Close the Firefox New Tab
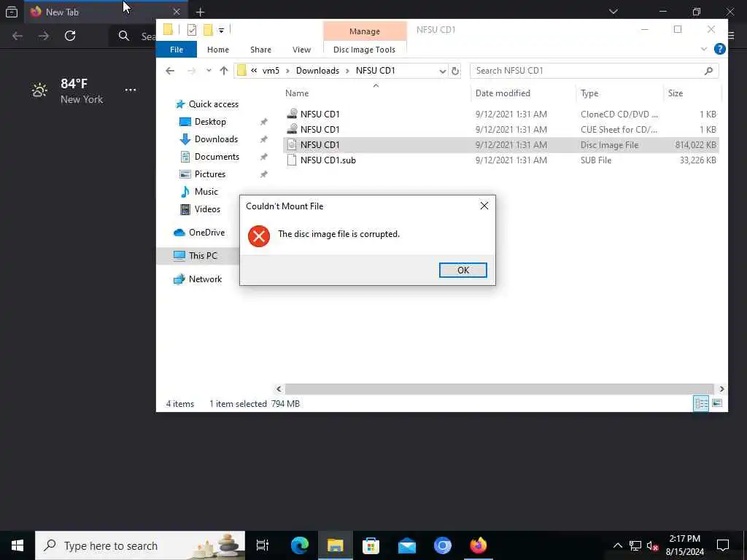Viewport: 747px width, 560px height. [177, 12]
